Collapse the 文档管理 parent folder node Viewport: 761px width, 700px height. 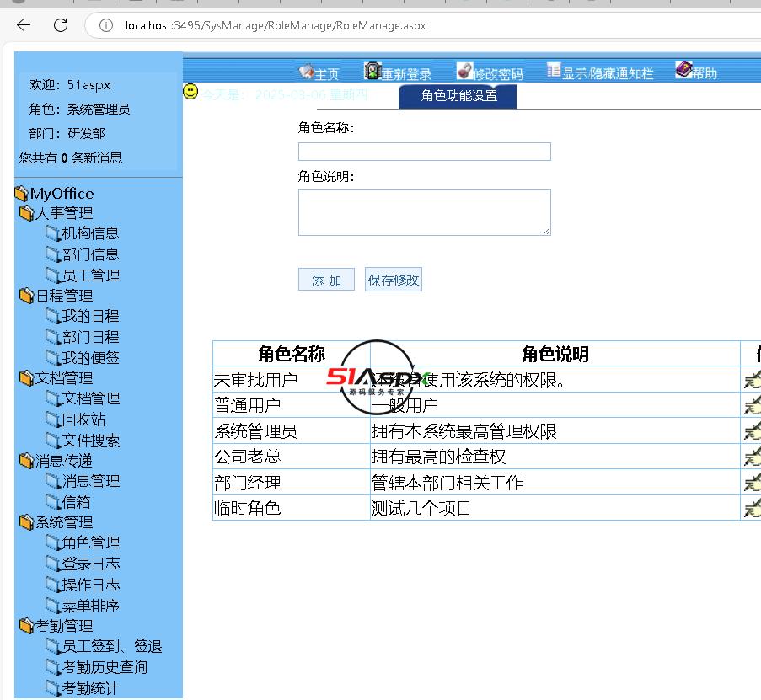(x=27, y=378)
